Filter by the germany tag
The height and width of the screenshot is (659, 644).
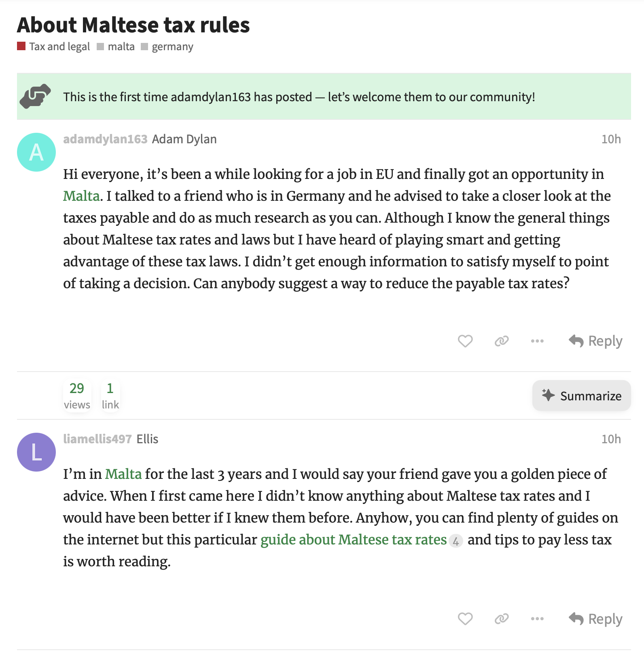click(172, 47)
